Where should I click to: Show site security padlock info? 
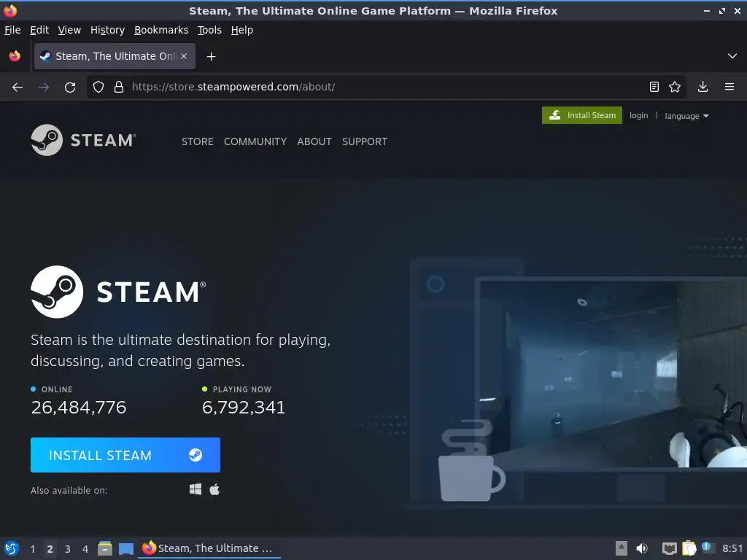click(119, 87)
